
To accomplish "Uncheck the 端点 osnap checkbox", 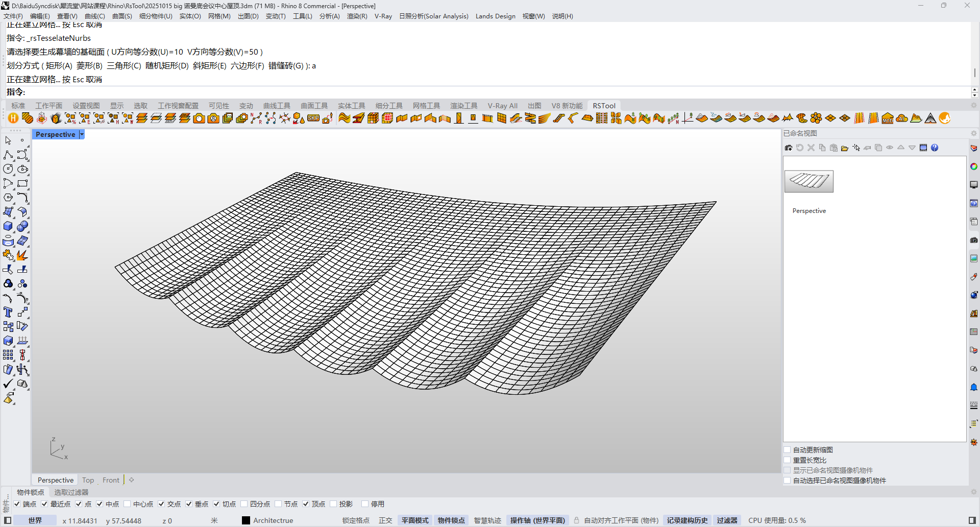I will pos(17,504).
